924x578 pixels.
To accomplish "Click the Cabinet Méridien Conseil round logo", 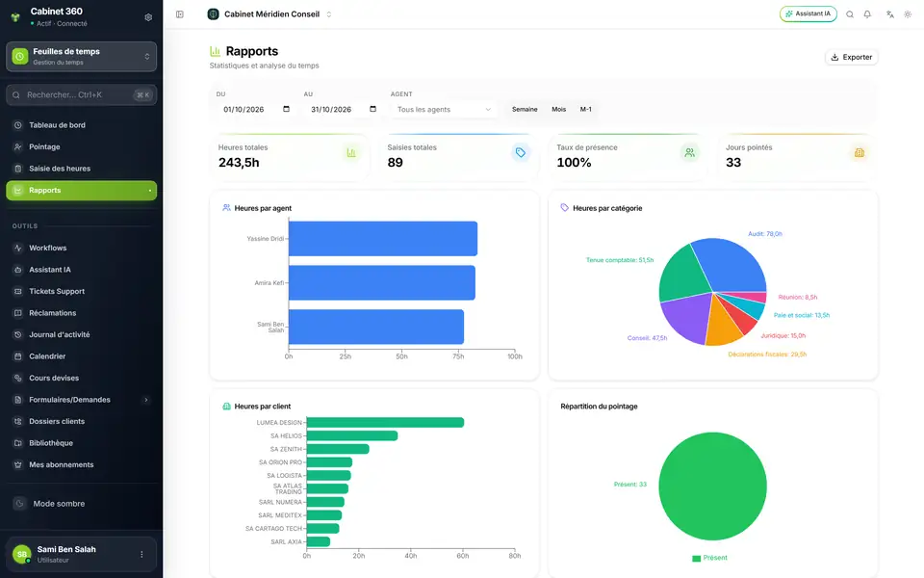I will [x=214, y=14].
